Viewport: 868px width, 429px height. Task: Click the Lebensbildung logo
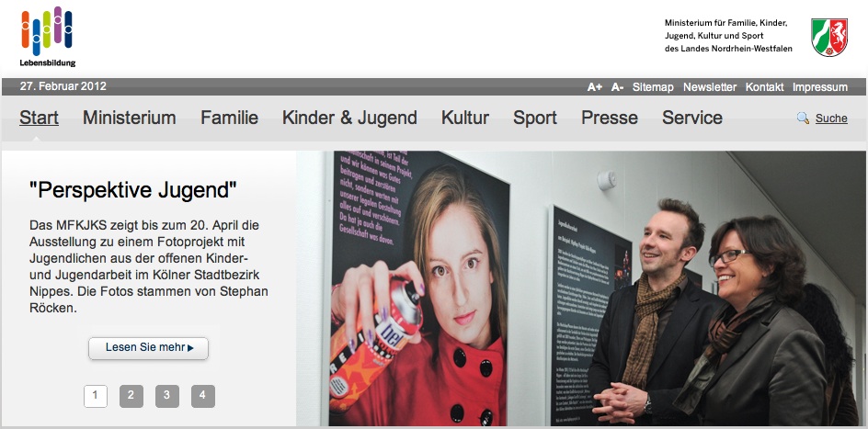click(48, 37)
